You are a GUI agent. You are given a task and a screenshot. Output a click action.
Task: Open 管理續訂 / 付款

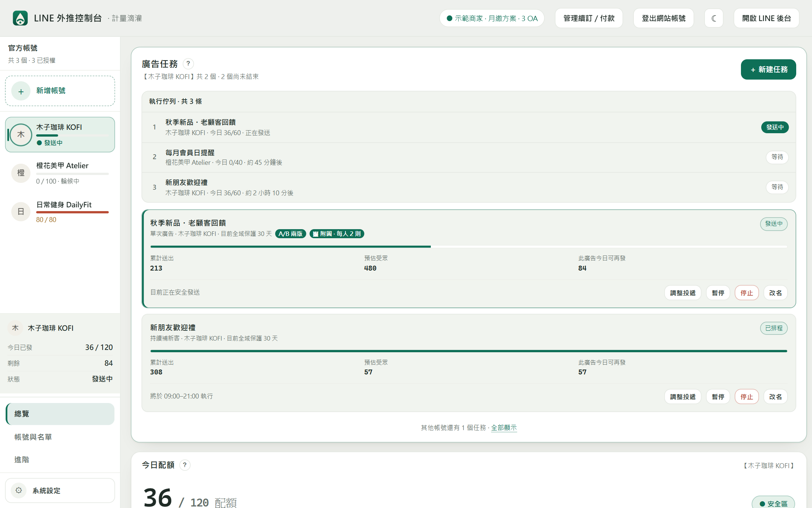589,18
